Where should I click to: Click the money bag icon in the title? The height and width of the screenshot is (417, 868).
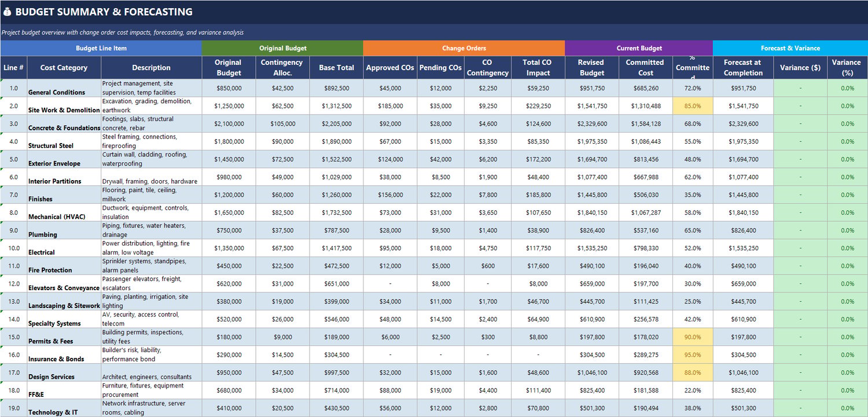coord(8,12)
